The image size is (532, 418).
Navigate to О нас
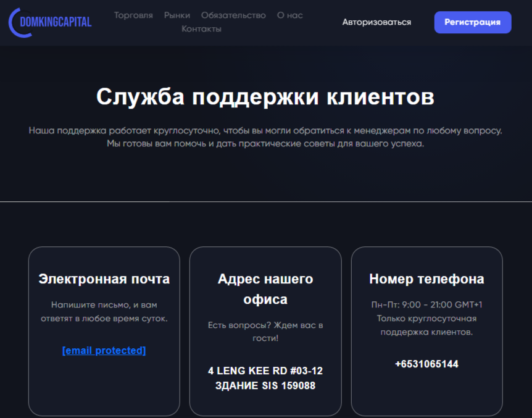[x=289, y=15]
